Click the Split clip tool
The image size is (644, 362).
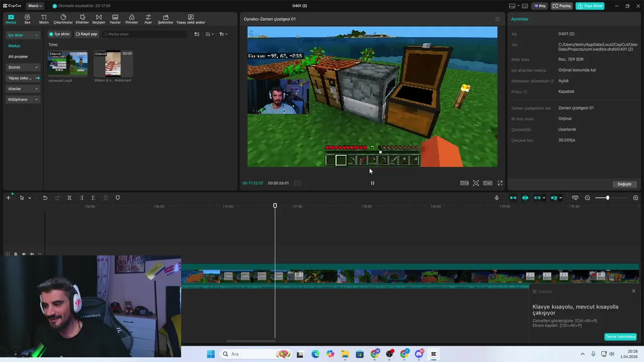(x=69, y=198)
